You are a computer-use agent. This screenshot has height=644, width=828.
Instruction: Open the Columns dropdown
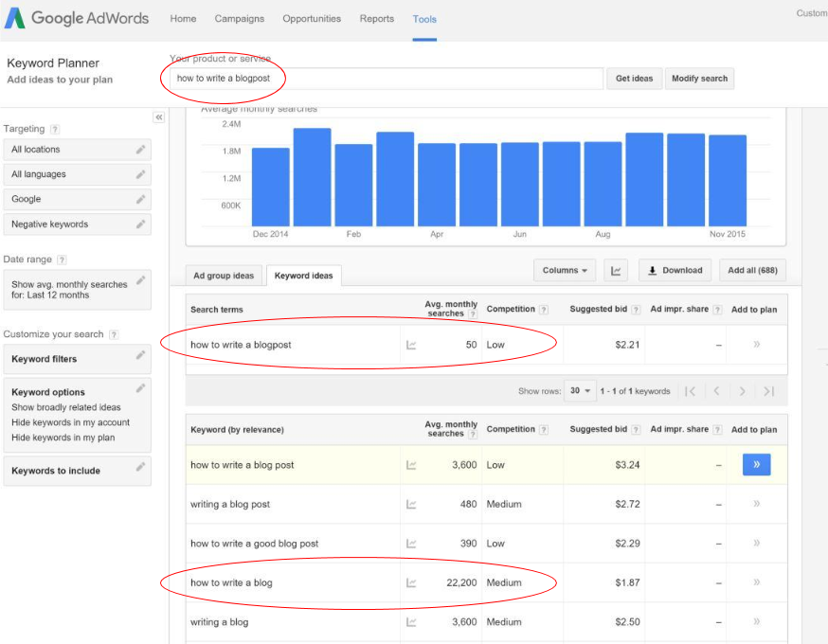(x=565, y=271)
